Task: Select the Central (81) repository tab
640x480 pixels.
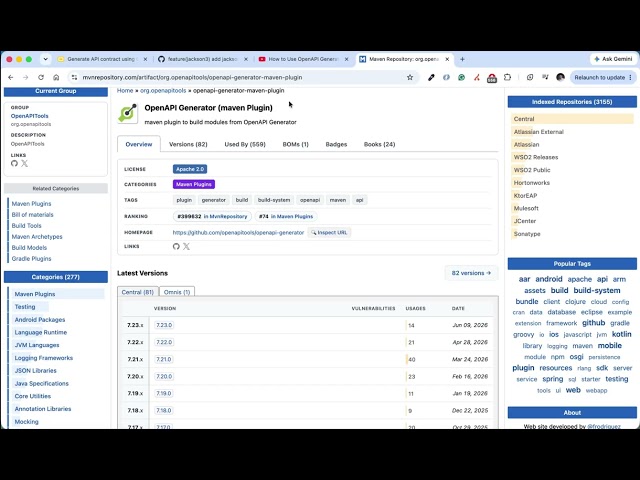Action: pos(138,292)
